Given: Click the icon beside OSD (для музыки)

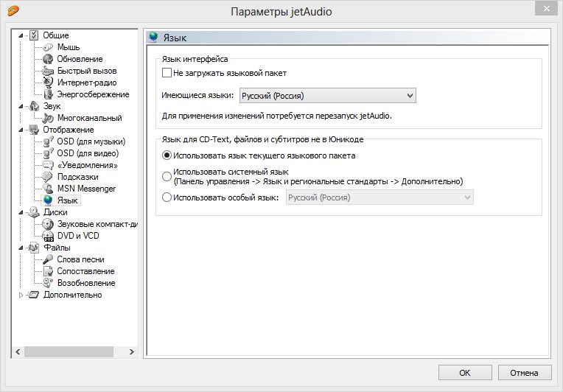Looking at the screenshot, I should click(x=48, y=141).
